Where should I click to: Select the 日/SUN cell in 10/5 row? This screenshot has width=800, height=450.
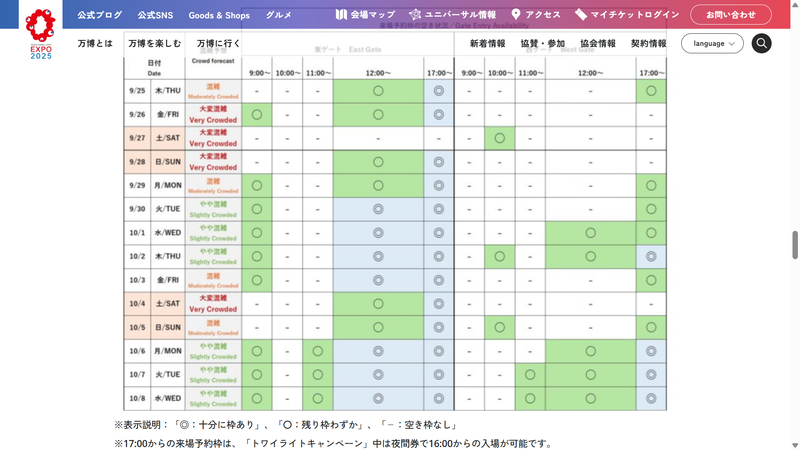point(168,328)
